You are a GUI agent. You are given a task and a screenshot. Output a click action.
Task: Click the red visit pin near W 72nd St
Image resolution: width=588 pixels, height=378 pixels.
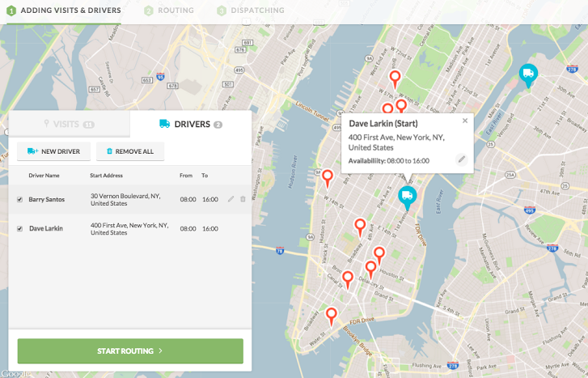point(395,79)
